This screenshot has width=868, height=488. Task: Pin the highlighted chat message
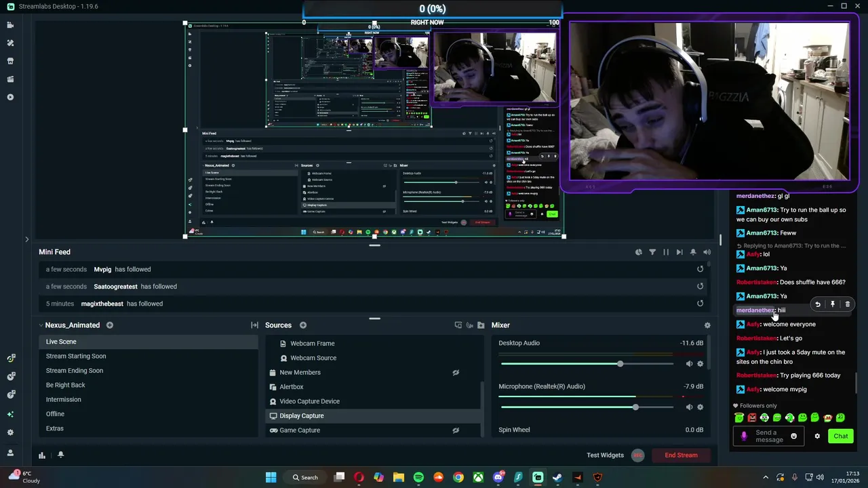tap(833, 304)
